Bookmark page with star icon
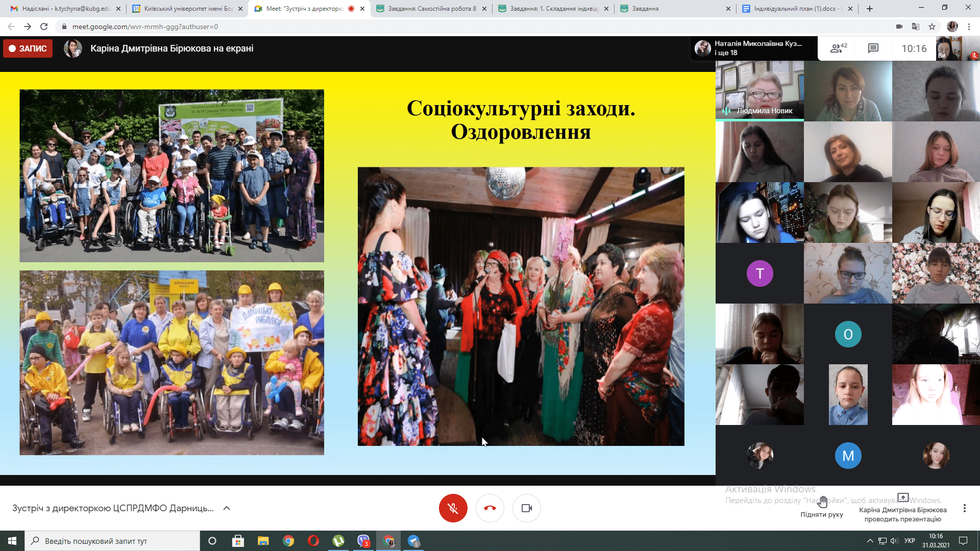This screenshot has height=551, width=980. pos(932,27)
